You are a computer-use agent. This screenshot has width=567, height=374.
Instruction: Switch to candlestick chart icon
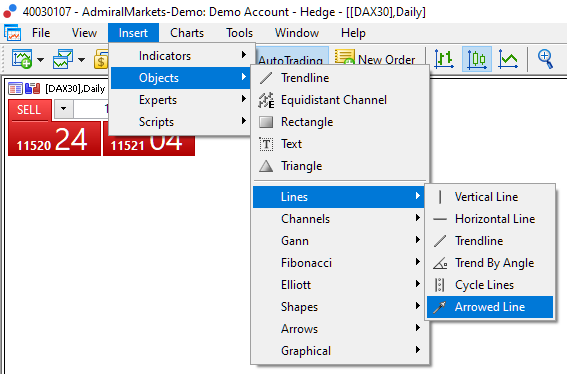pos(476,59)
